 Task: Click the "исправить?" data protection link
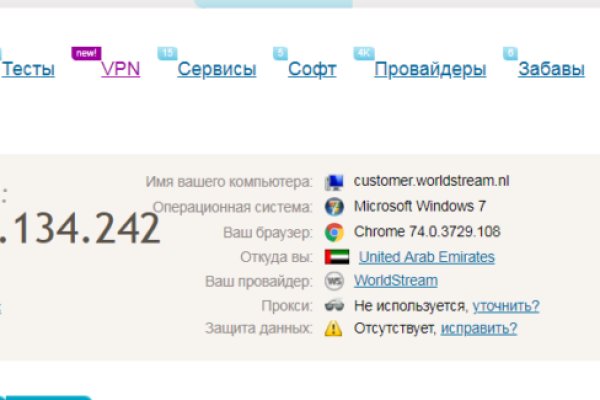(479, 329)
